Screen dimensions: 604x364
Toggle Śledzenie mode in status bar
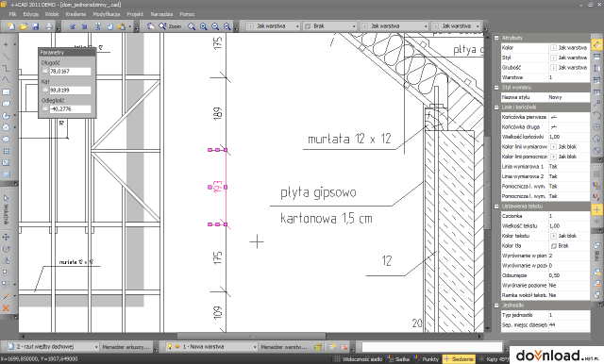tap(459, 358)
